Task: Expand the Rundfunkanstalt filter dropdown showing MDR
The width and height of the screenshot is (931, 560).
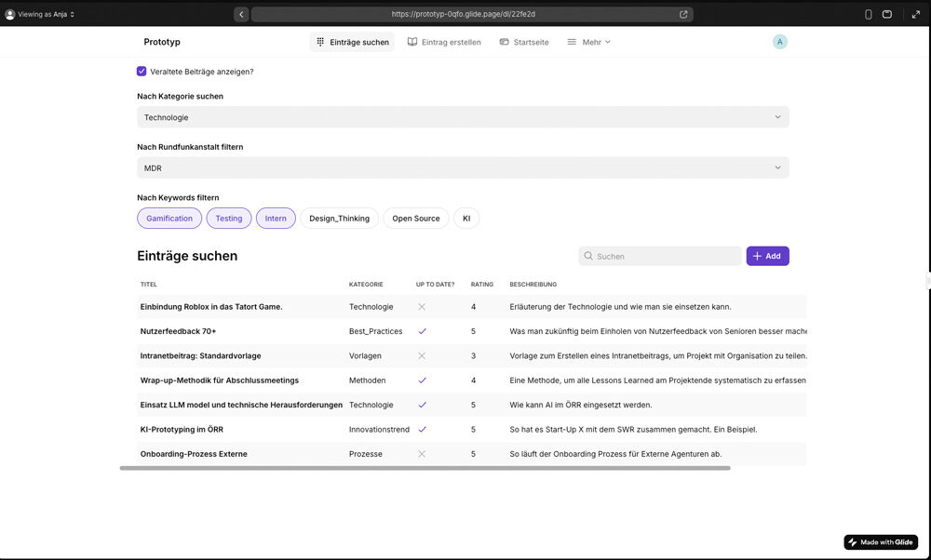Action: pyautogui.click(x=463, y=167)
